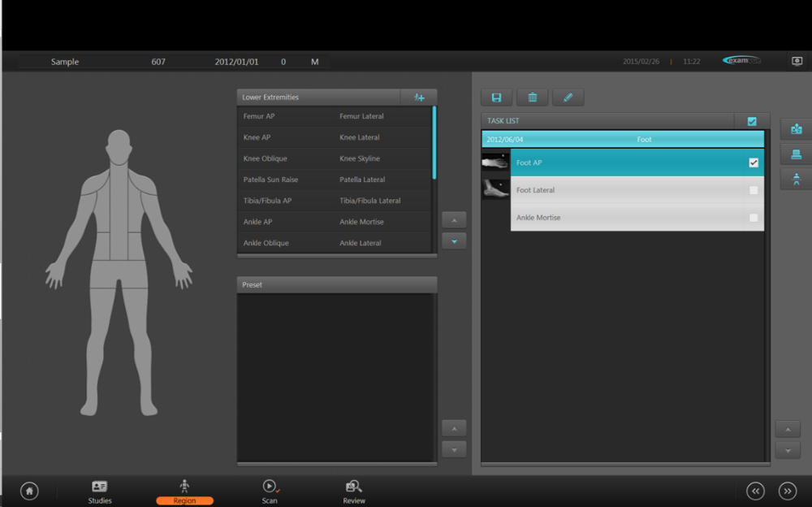The width and height of the screenshot is (812, 507).
Task: Click the screenshot icon in top-right corner
Action: click(x=797, y=61)
